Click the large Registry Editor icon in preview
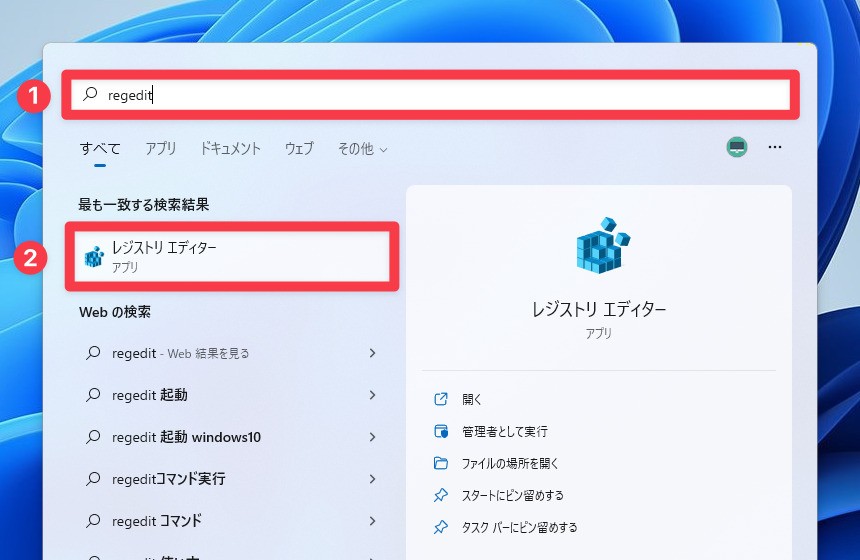860x560 pixels. (x=602, y=245)
